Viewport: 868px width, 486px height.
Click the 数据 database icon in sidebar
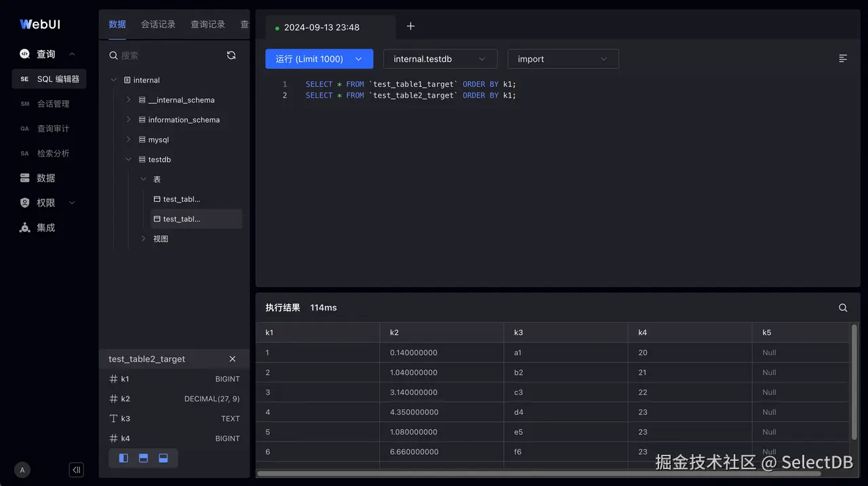point(25,178)
